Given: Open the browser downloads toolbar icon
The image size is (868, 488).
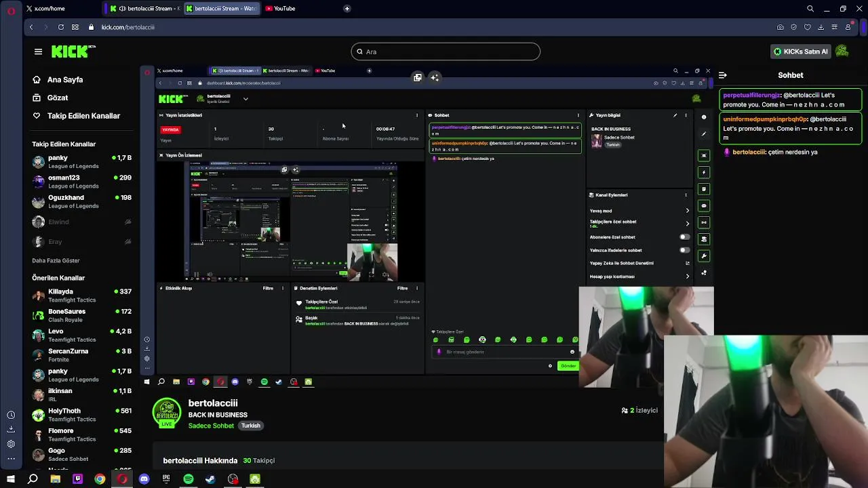Looking at the screenshot, I should 821,27.
